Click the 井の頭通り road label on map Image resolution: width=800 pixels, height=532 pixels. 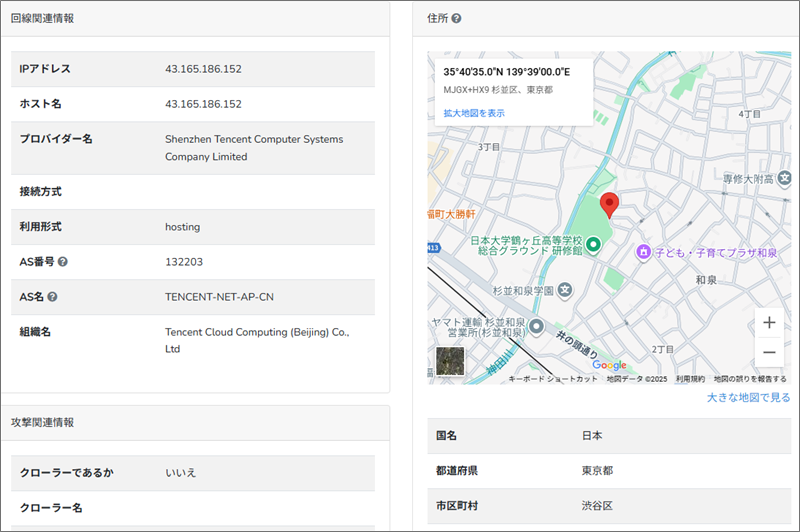coord(577,345)
